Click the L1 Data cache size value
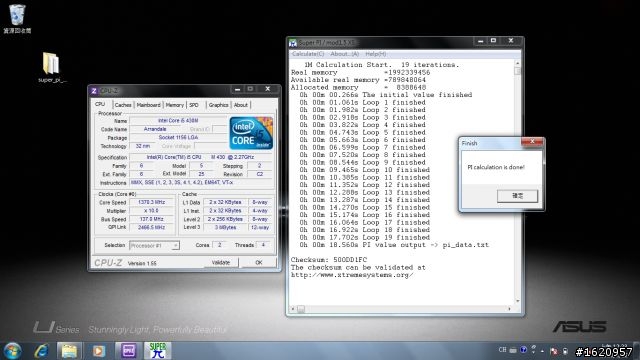The width and height of the screenshot is (640, 360). [x=225, y=202]
